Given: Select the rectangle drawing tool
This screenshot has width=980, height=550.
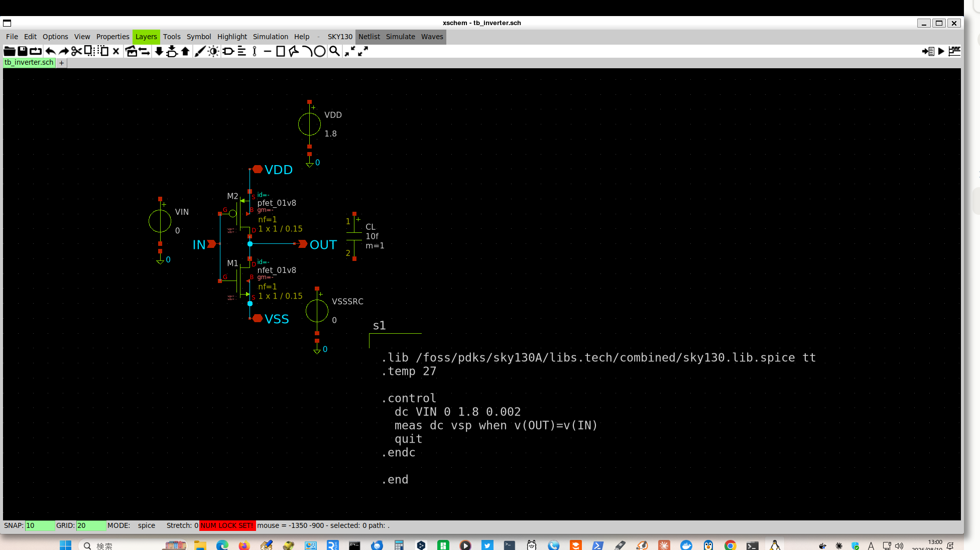Looking at the screenshot, I should [281, 51].
